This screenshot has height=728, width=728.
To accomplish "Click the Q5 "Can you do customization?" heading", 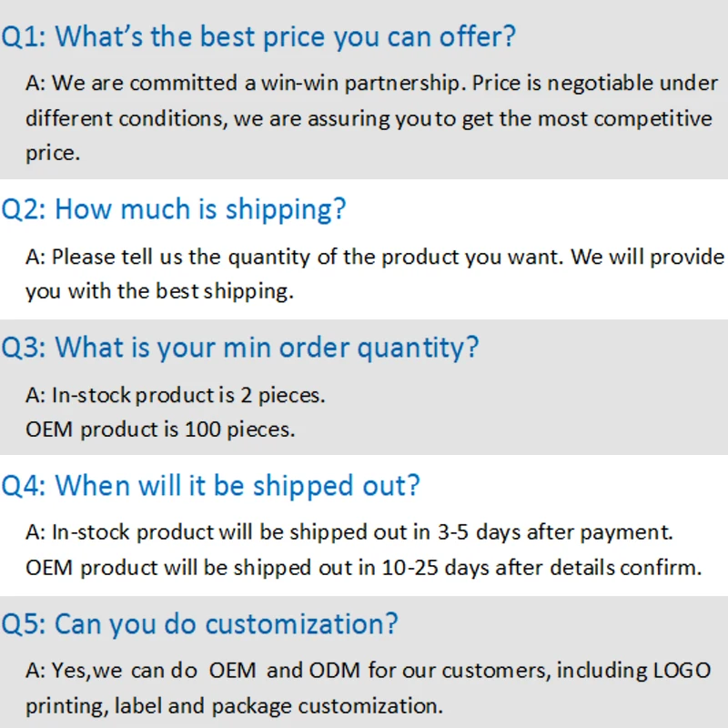I will (x=199, y=625).
